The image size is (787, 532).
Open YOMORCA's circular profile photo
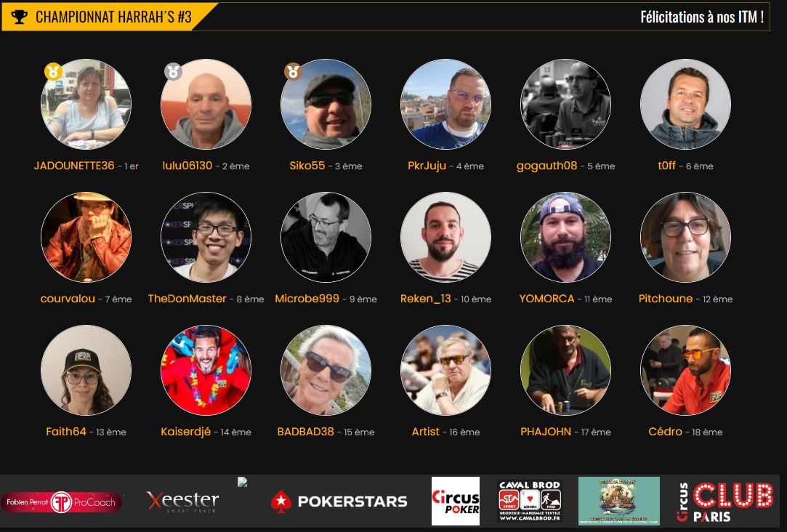[x=565, y=238]
